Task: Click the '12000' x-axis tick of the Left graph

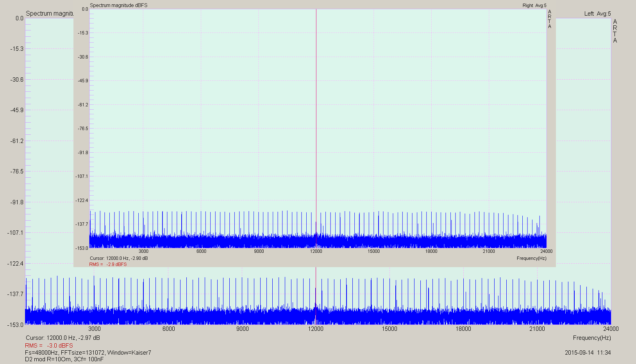Action: click(316, 329)
